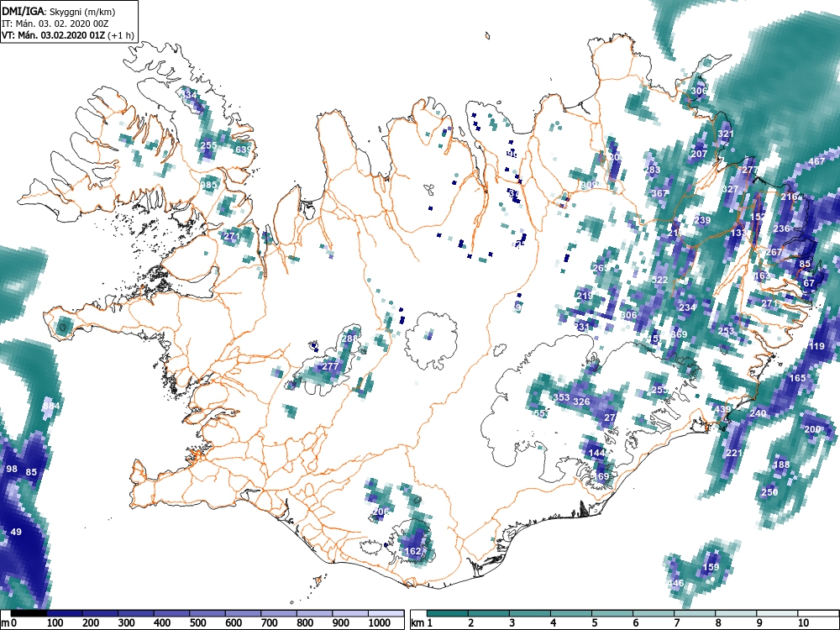Screen dimensions: 840x630
Task: Click the black swatch at m 0 in legend
Action: [x=29, y=613]
